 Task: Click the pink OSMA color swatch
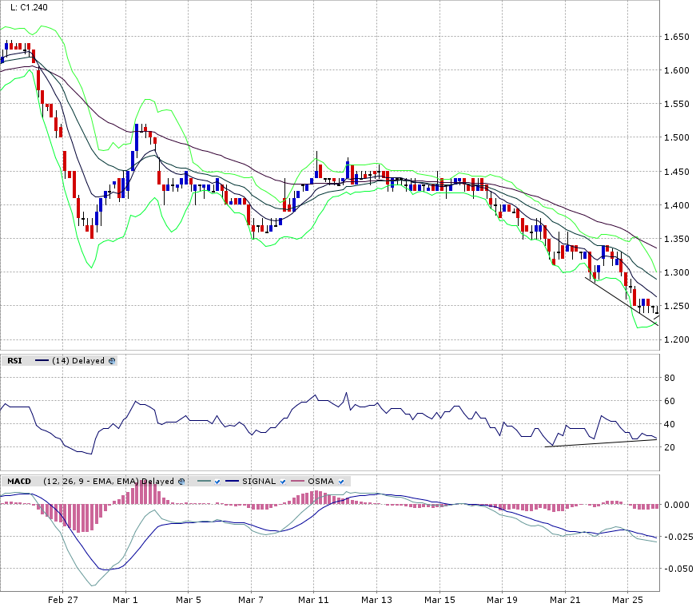point(297,482)
